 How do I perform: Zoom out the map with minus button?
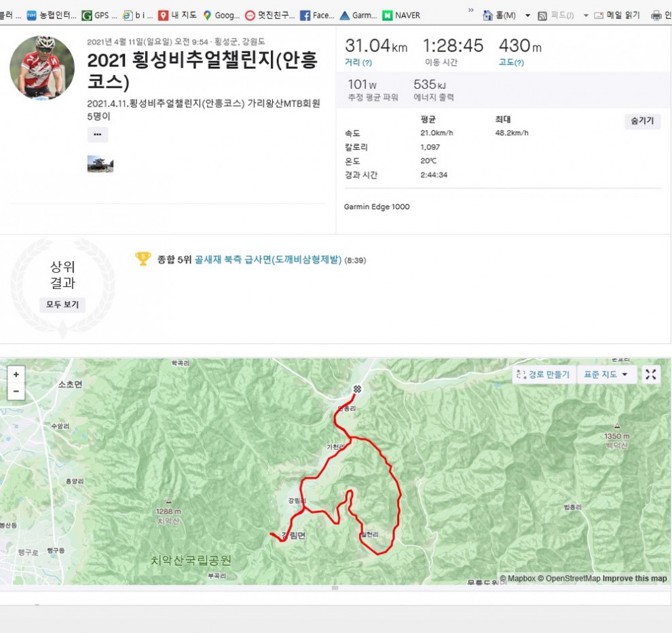pos(16,391)
